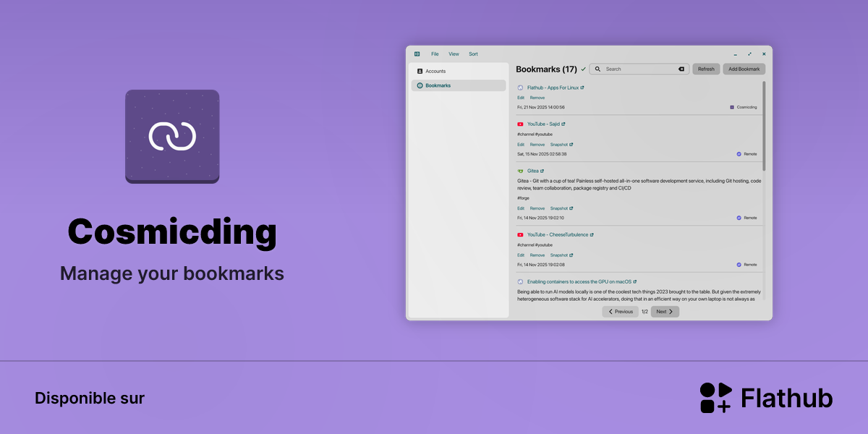Click external-link icon after Flathub - Apps For Linux
Viewport: 868px width, 434px height.
(x=582, y=88)
